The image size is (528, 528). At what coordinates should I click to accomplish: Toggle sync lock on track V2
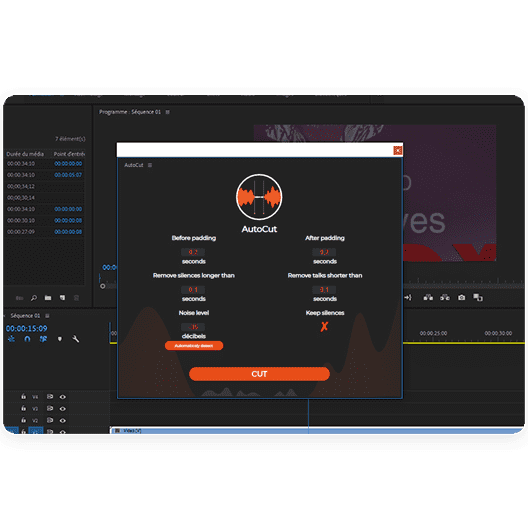click(50, 420)
